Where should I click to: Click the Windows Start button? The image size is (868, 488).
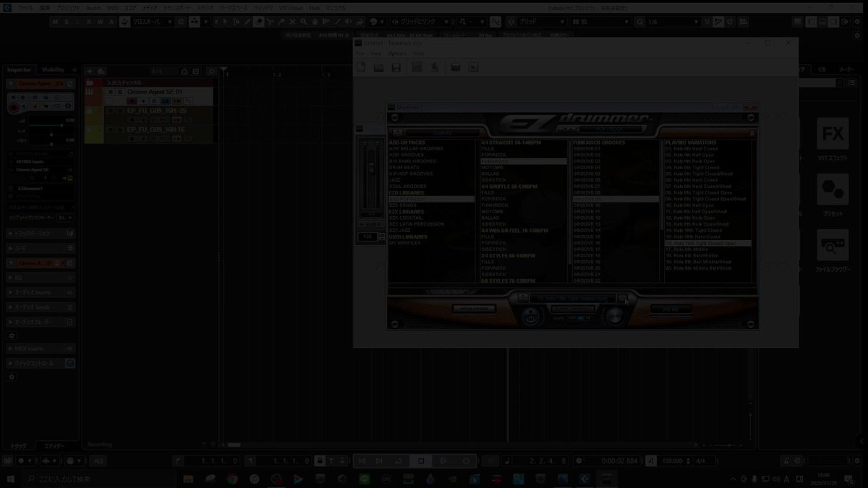click(x=11, y=479)
